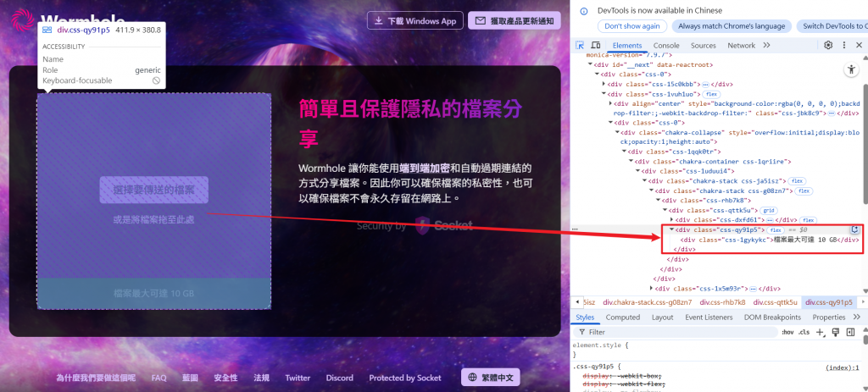Click breadcrumb scroll-left arrow

(577, 302)
